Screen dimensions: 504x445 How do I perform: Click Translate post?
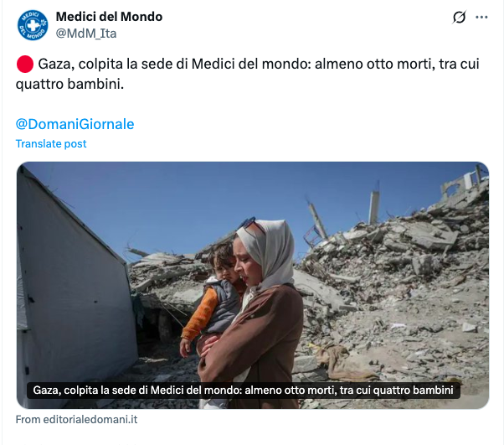click(51, 143)
